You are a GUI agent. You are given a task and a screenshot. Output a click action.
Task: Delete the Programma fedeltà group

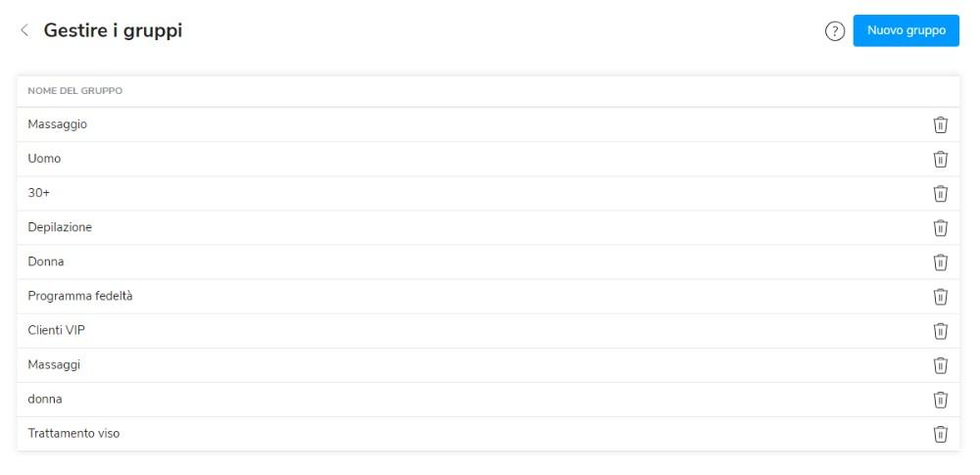click(940, 296)
